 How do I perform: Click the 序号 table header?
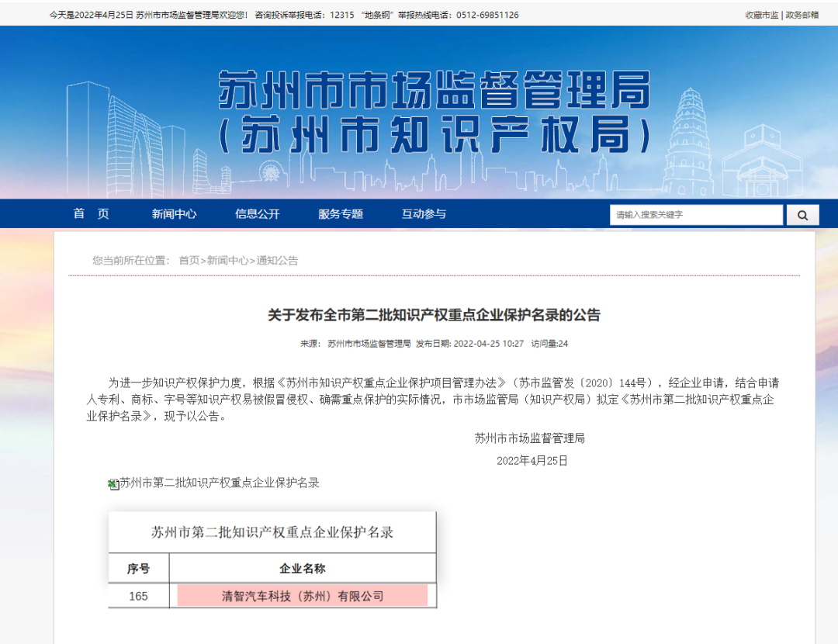[138, 569]
